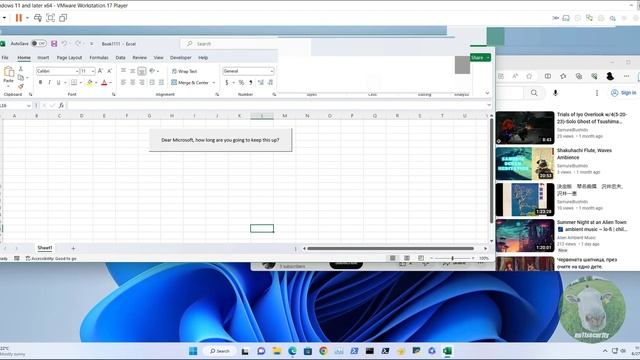Align text right in the cell

tap(142, 82)
